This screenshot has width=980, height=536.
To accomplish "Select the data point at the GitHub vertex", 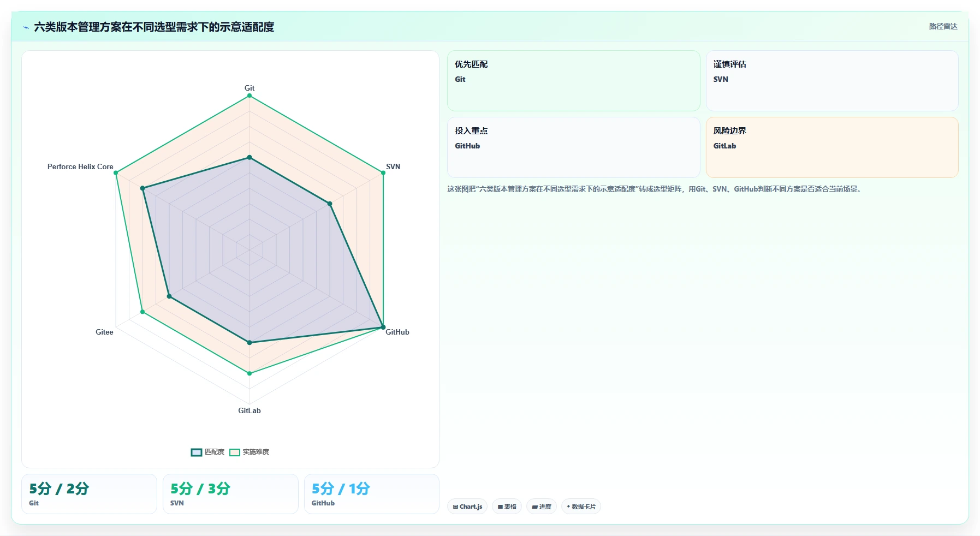I will [383, 327].
